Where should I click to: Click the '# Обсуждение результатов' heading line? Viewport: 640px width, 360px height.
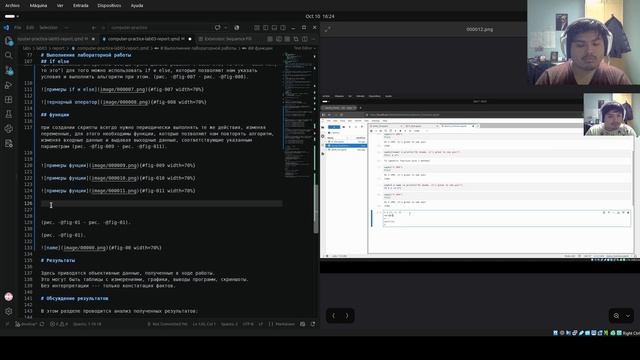75,299
